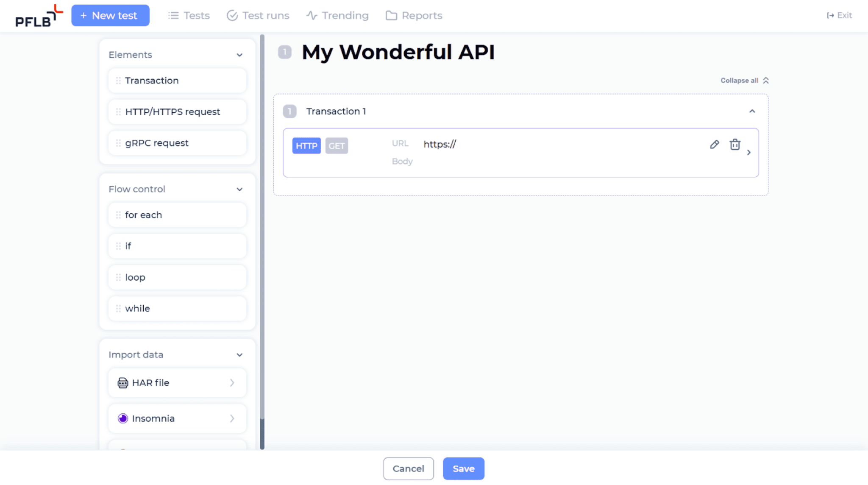Select the if flow element

(177, 246)
